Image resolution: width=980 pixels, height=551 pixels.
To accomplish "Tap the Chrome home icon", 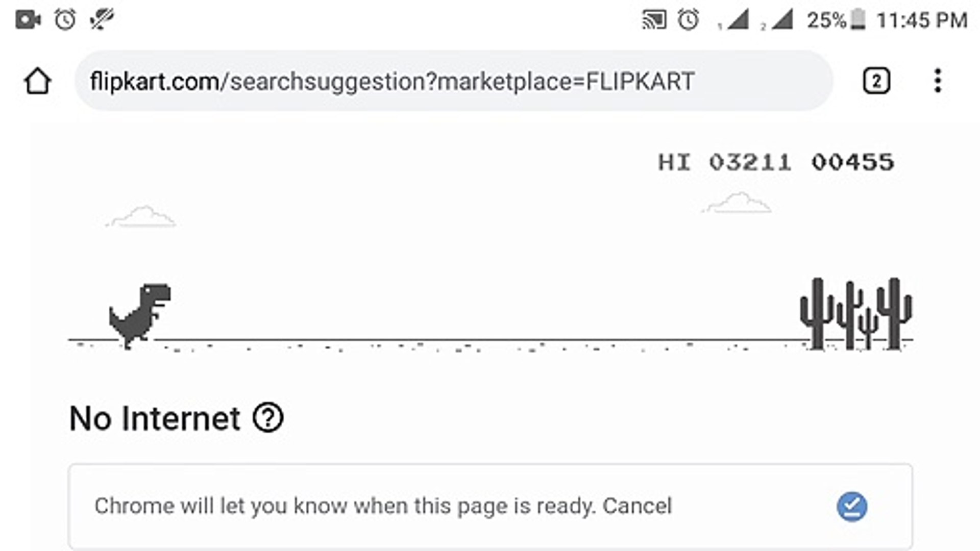I will (x=37, y=81).
